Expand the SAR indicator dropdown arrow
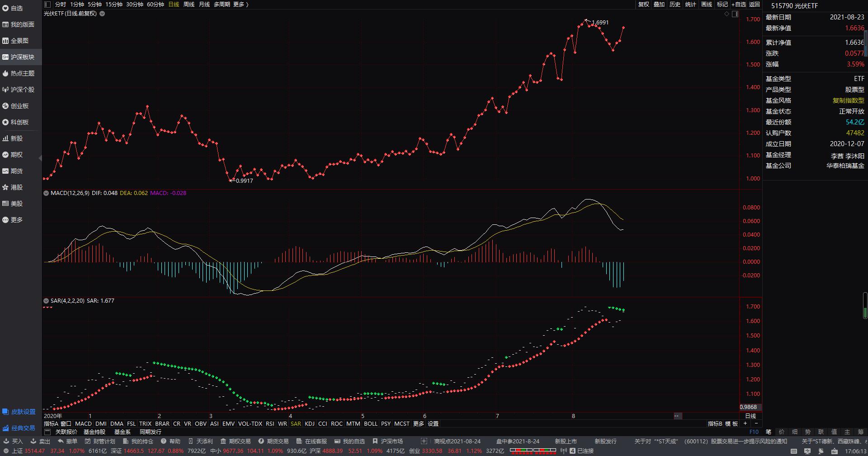The height and width of the screenshot is (456, 868). tap(46, 300)
